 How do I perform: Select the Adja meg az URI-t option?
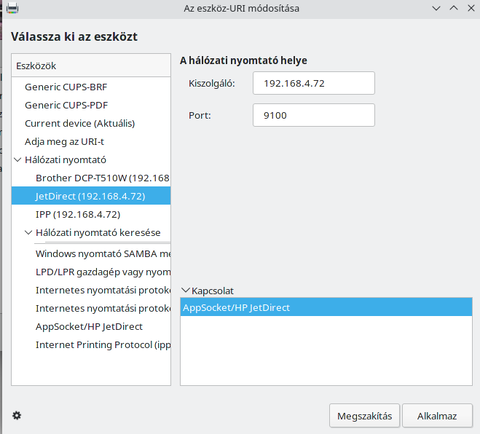point(91,142)
